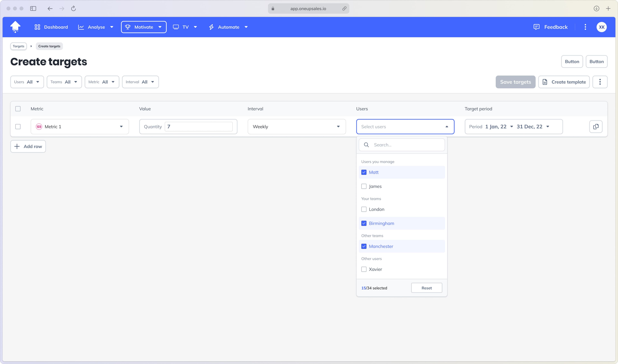Copy link icon in address bar
The image size is (618, 364).
coord(344,9)
